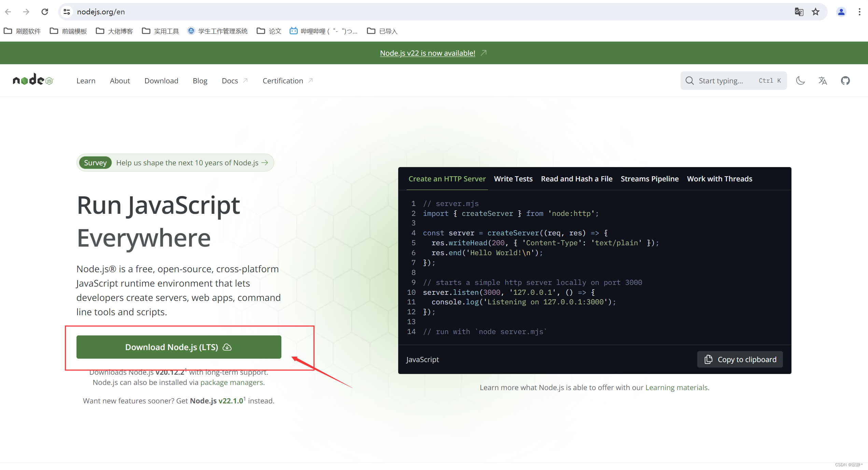Open site information icon in address bar

point(67,12)
